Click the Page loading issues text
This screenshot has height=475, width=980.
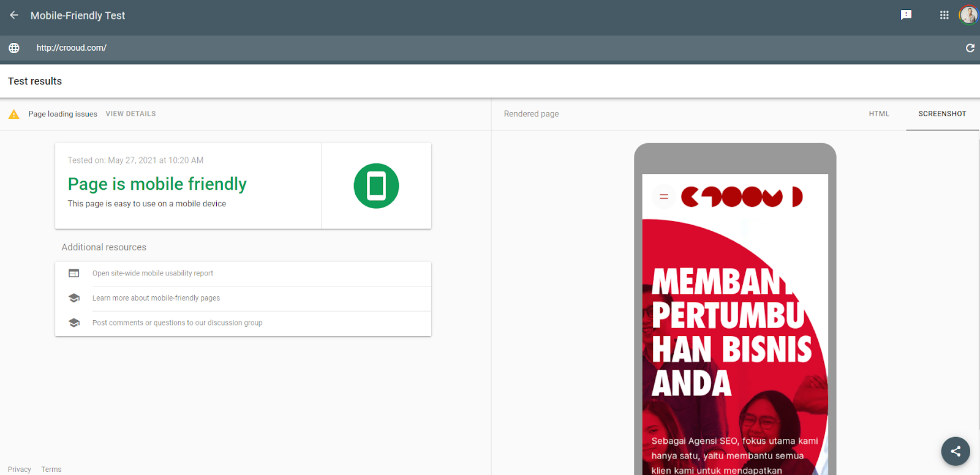pyautogui.click(x=62, y=114)
